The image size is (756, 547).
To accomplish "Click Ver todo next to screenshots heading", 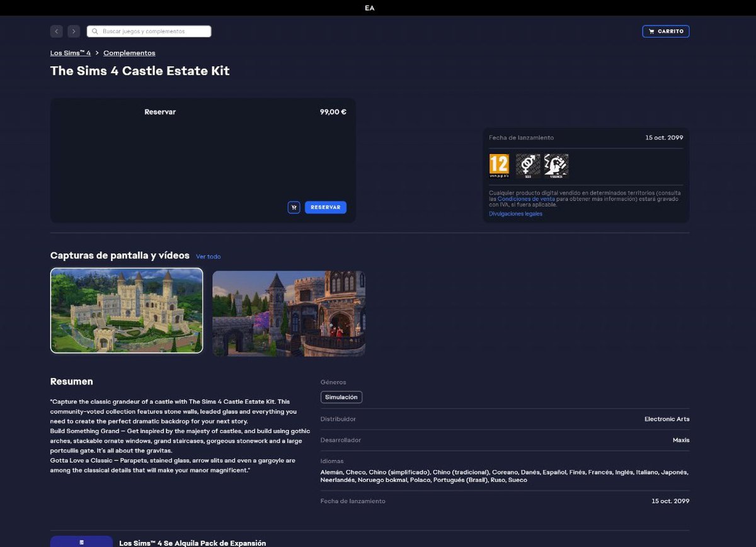I will click(208, 257).
